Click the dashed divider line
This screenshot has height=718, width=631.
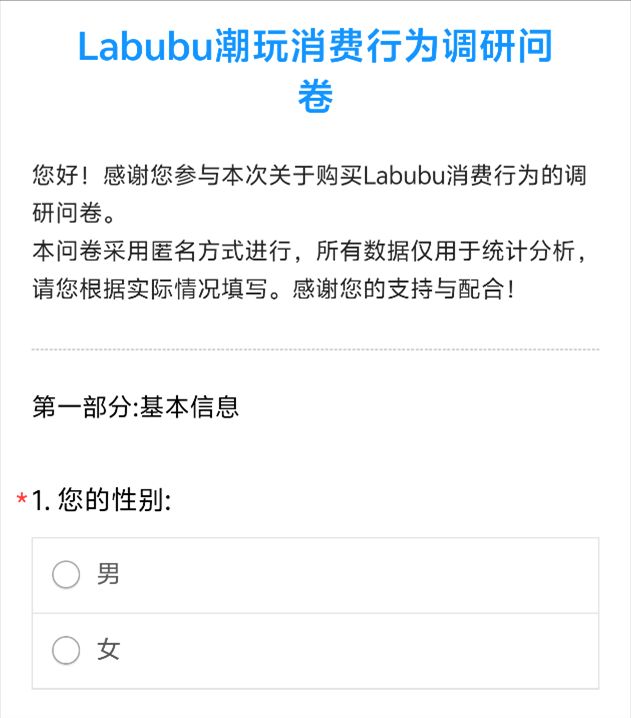click(315, 350)
